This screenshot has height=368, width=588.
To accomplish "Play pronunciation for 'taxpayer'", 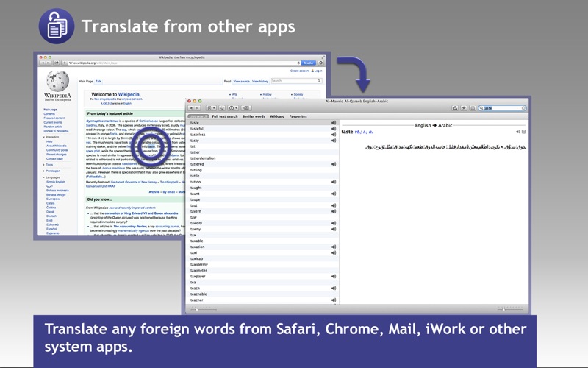I will [334, 277].
